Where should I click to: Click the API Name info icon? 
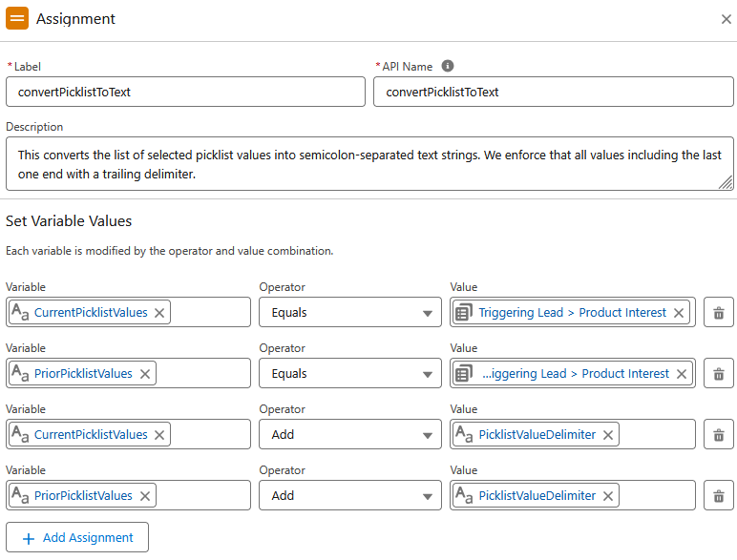point(448,66)
